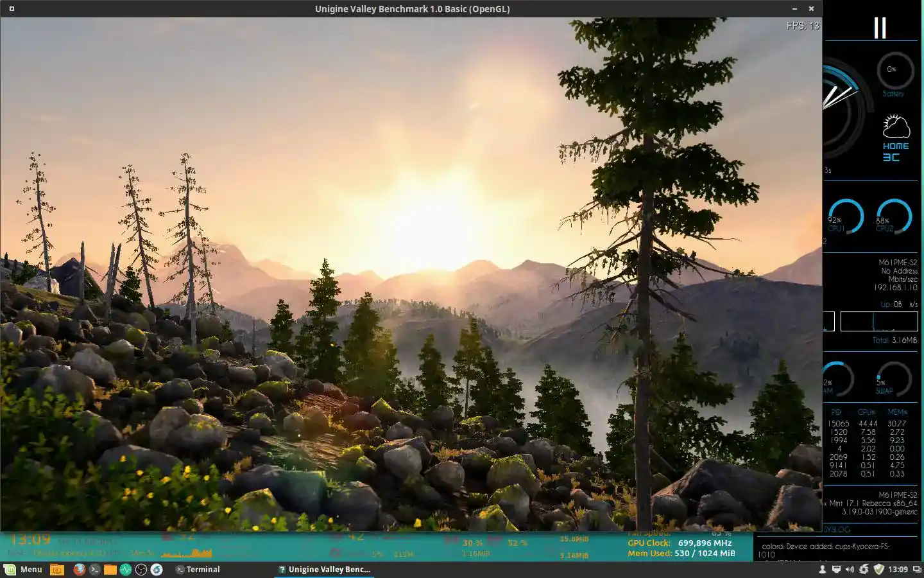Click the Mem Used 530 / 1024 MiB readout
The height and width of the screenshot is (578, 924).
681,553
